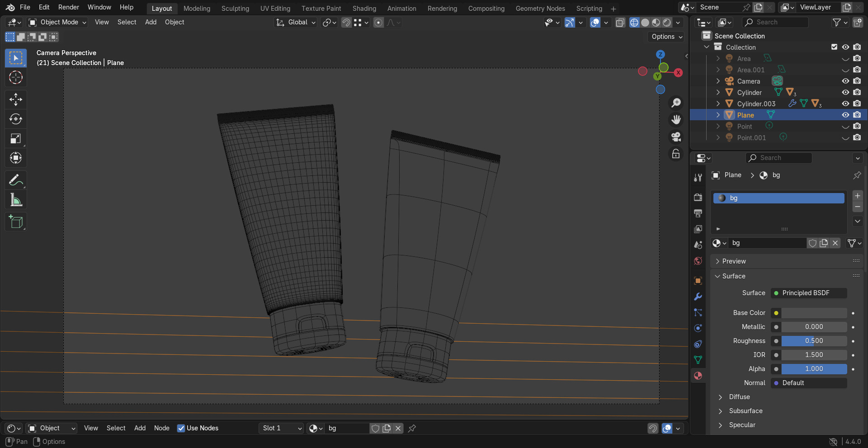Activate the Select Box tool
868x448 pixels.
point(16,58)
